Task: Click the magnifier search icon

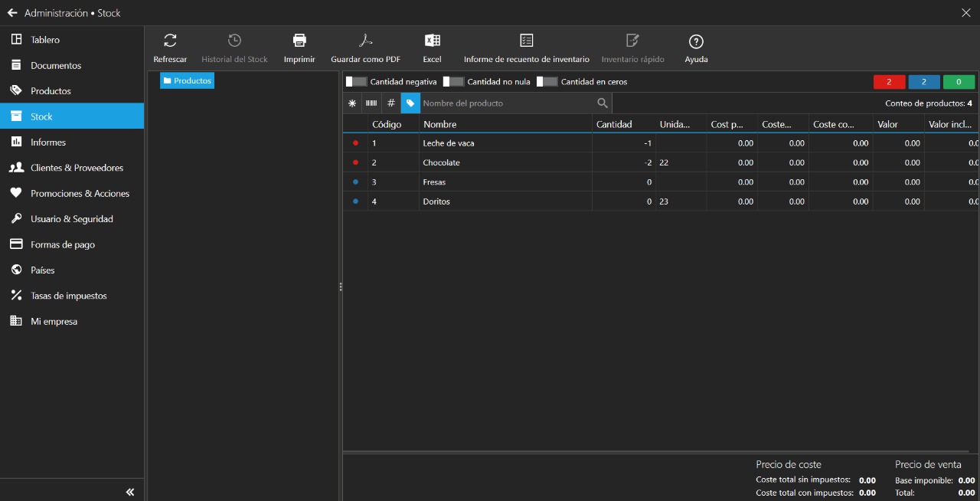Action: point(603,103)
